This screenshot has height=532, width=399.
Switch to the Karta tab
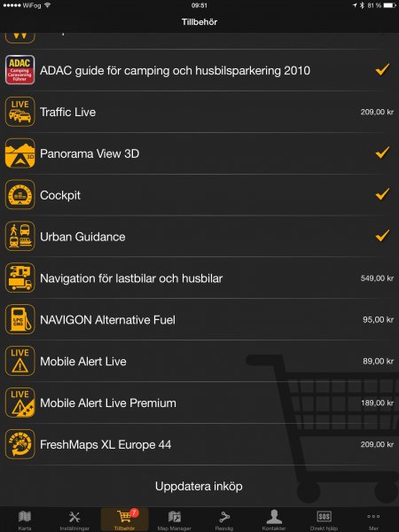pos(25,520)
